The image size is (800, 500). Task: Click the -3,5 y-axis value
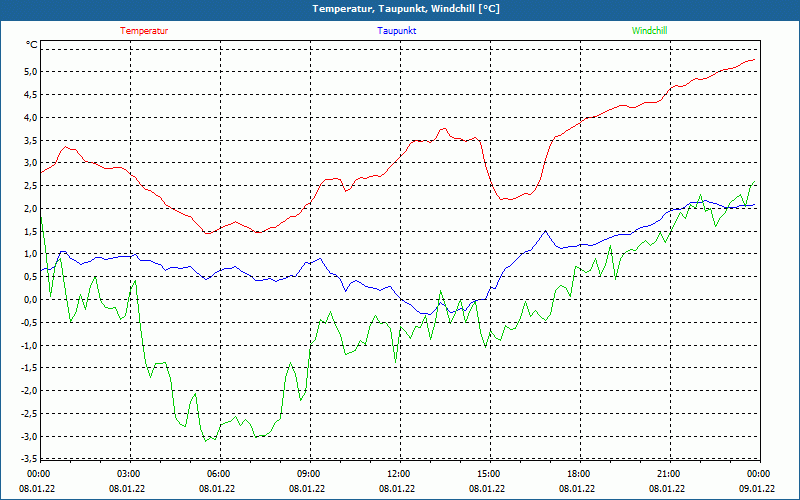click(30, 459)
